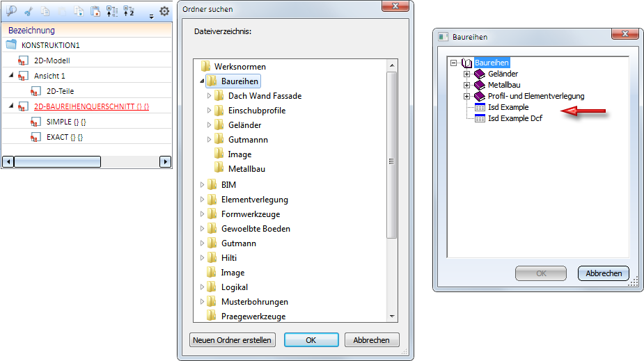Click the horizontal scrollbar thumb in structure list

pos(58,161)
